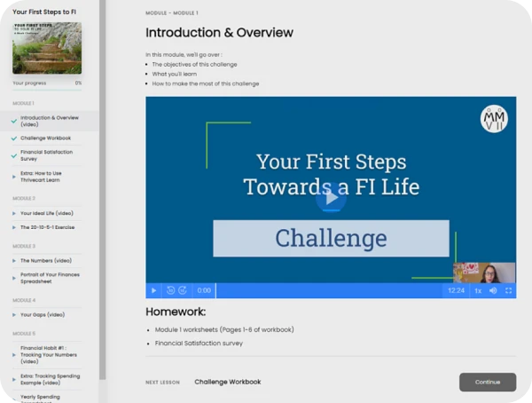This screenshot has width=532, height=403.
Task: Click the skip-forward icon in video controls
Action: pos(183,290)
